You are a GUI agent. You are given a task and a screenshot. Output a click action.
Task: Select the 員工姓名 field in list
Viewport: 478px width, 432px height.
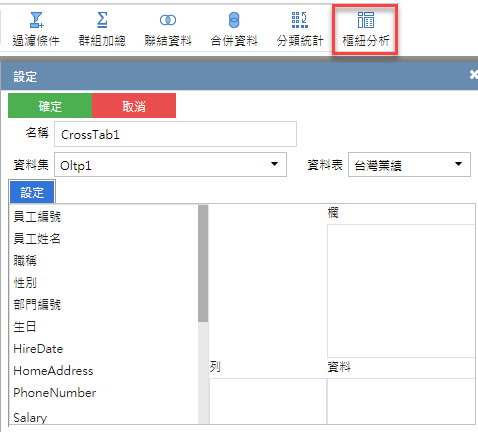tap(104, 239)
